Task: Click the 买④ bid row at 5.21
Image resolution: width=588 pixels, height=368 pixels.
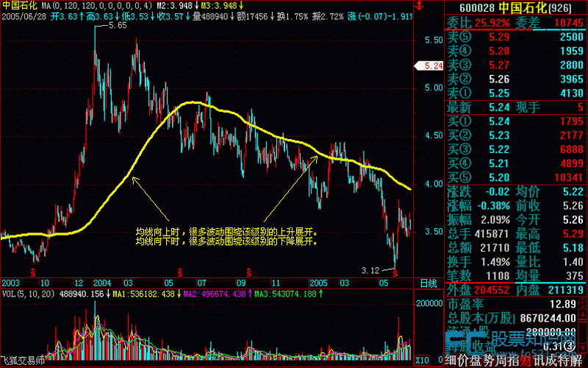Action: coord(516,163)
